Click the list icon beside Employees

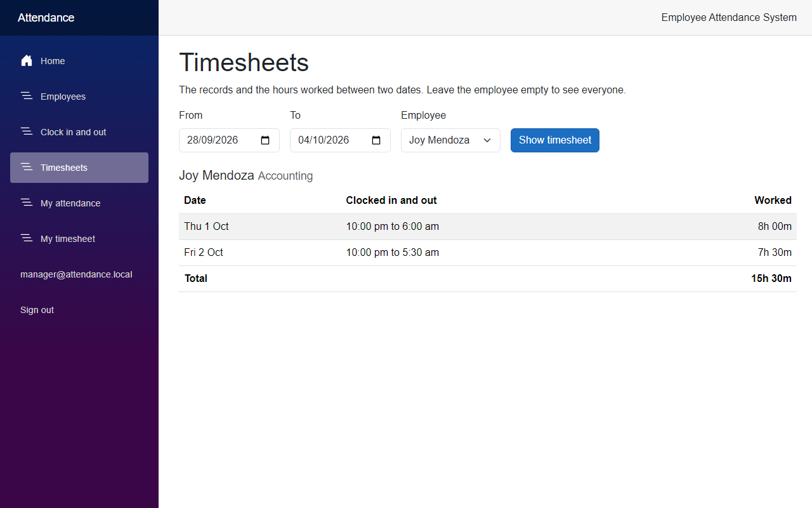point(27,96)
